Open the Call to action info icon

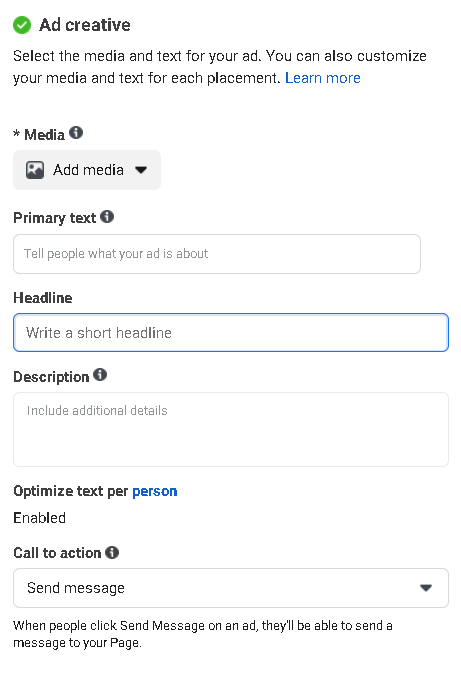click(112, 552)
